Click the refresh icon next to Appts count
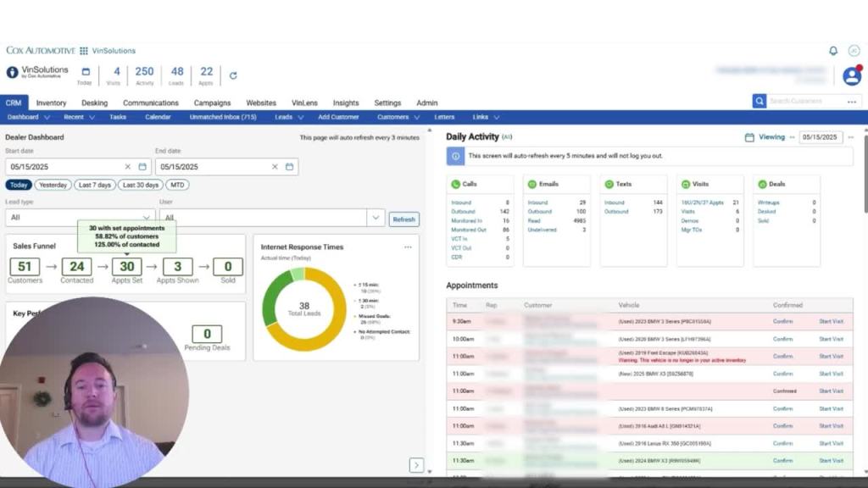 tap(233, 75)
